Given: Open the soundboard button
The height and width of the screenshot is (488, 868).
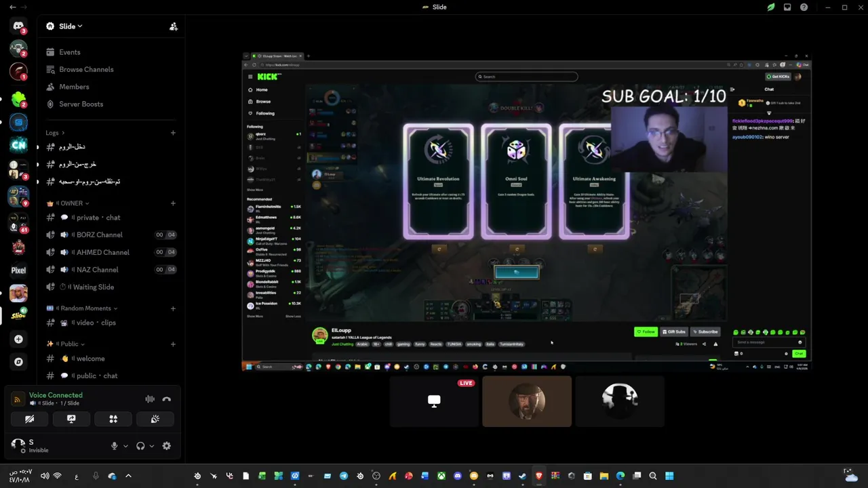Looking at the screenshot, I should tap(155, 419).
